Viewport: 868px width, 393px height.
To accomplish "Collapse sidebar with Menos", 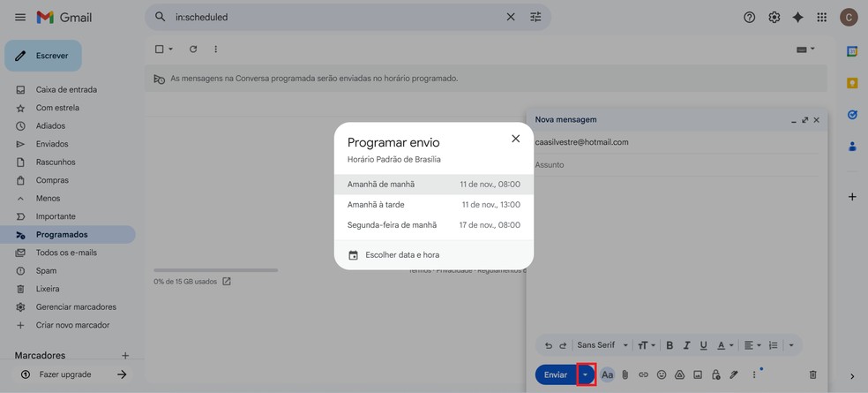I will point(48,198).
